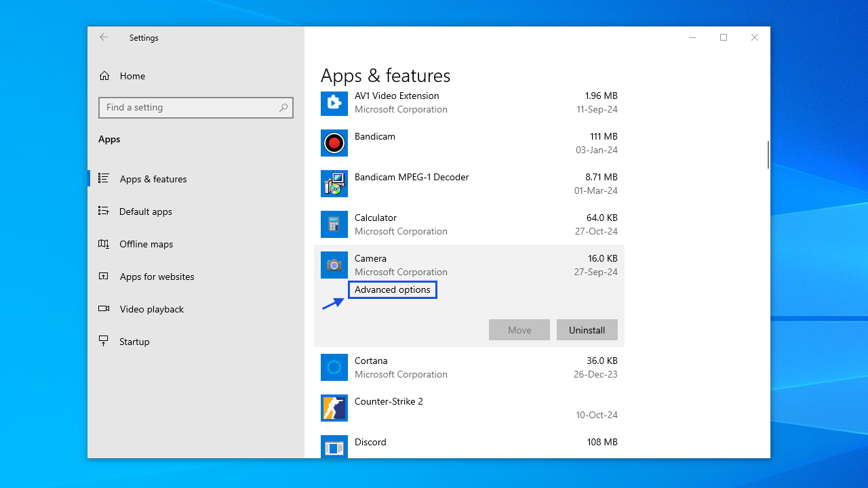Click the Camera app icon
Viewport: 868px width, 488px height.
[334, 265]
